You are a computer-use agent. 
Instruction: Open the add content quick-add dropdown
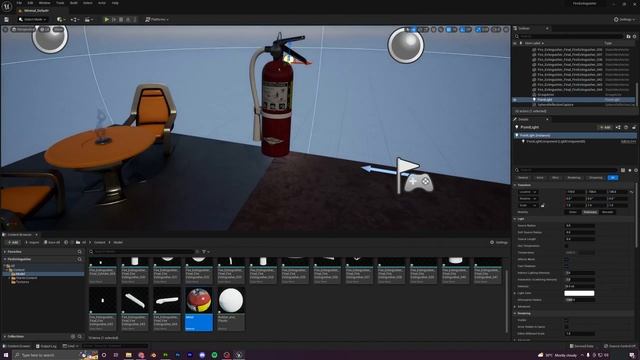(60, 19)
